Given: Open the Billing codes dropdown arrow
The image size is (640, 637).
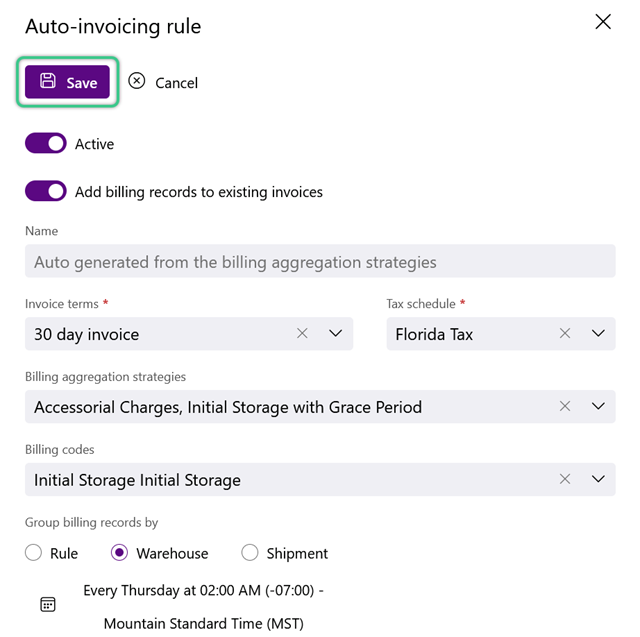Looking at the screenshot, I should coord(598,479).
